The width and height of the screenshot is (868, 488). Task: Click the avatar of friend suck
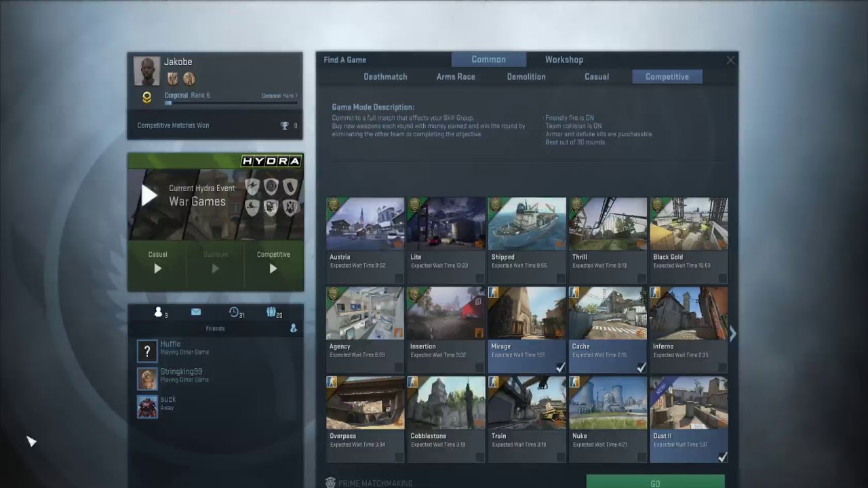pyautogui.click(x=147, y=407)
